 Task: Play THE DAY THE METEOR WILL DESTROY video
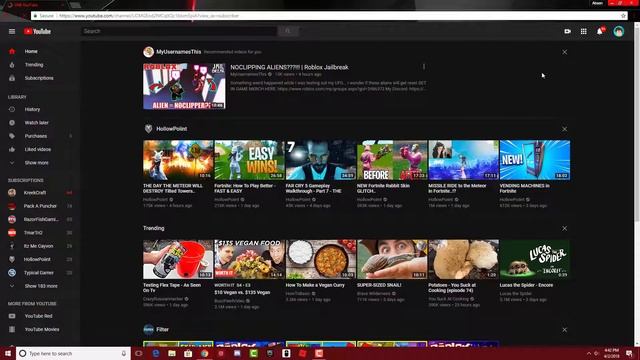(178, 160)
